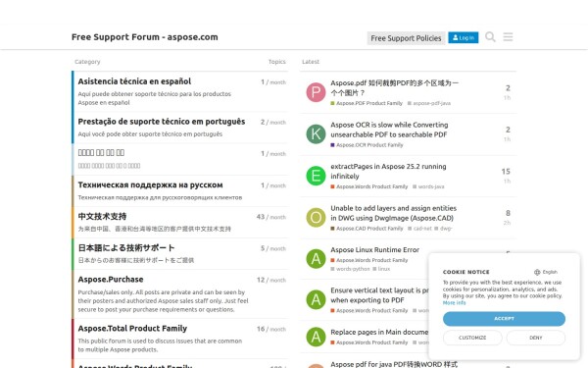This screenshot has height=368, width=588.
Task: Open topic Aspose Linux Runtime Error
Action: tap(374, 250)
